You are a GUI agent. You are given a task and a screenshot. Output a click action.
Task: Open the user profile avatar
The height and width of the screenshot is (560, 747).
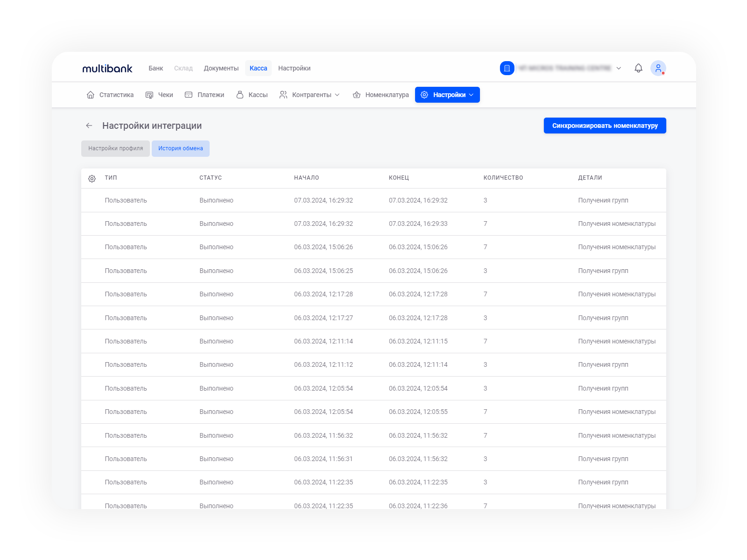click(x=658, y=68)
